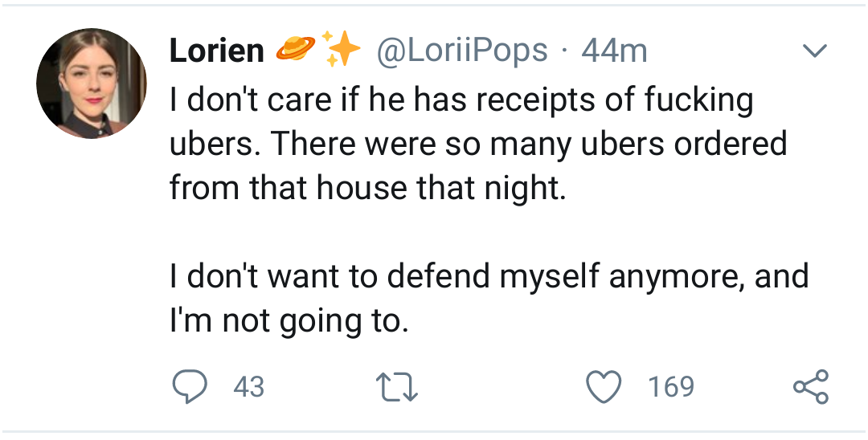The height and width of the screenshot is (440, 868).
Task: Click the ringed planet emoji beside Lorien
Action: click(296, 49)
